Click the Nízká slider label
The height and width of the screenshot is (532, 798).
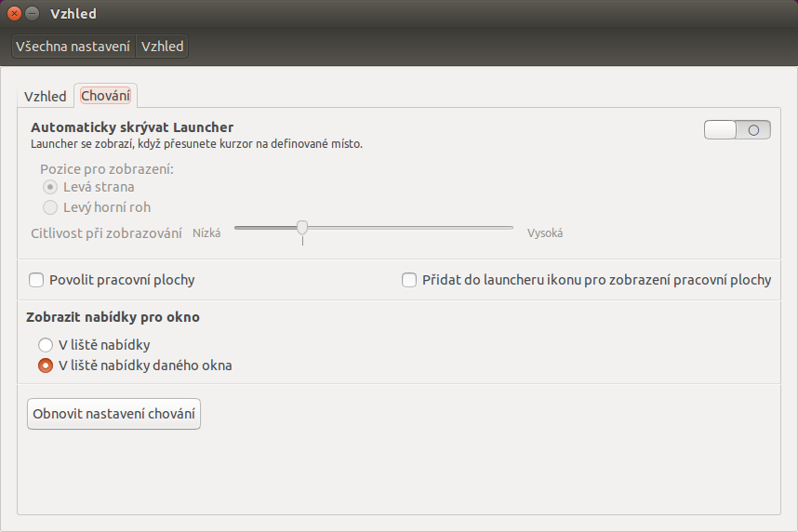point(206,233)
